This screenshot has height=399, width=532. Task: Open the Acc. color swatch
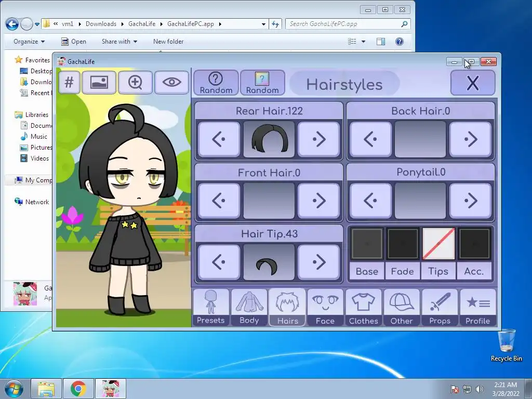pyautogui.click(x=474, y=244)
